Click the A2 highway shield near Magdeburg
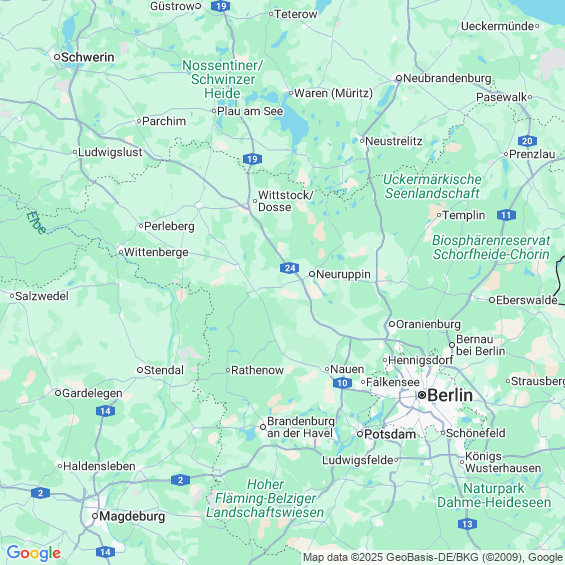The width and height of the screenshot is (565, 565). tap(40, 493)
